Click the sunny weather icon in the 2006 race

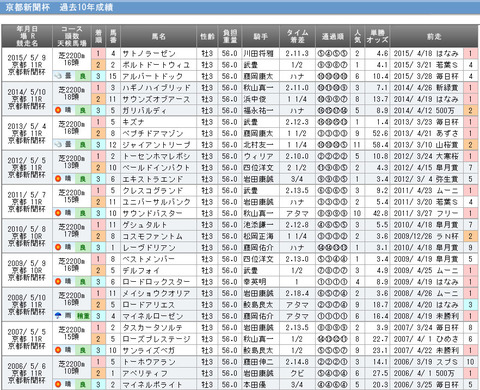(x=58, y=384)
